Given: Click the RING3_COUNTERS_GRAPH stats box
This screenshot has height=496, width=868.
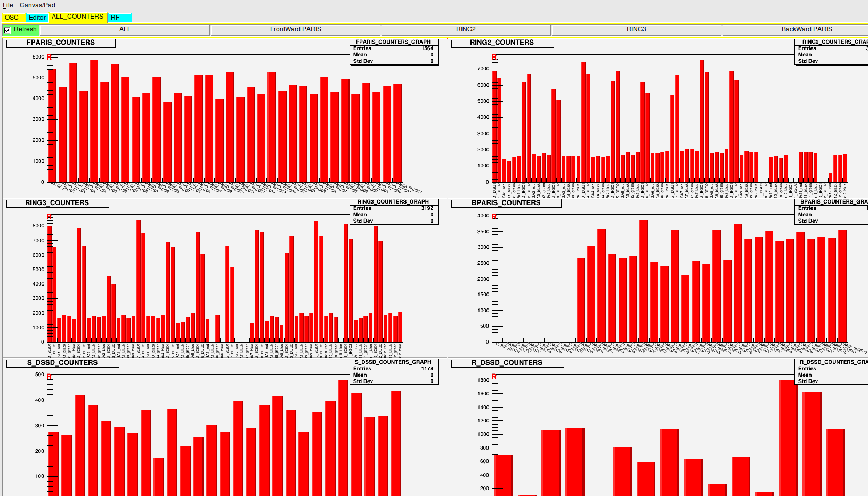Looking at the screenshot, I should coord(393,212).
